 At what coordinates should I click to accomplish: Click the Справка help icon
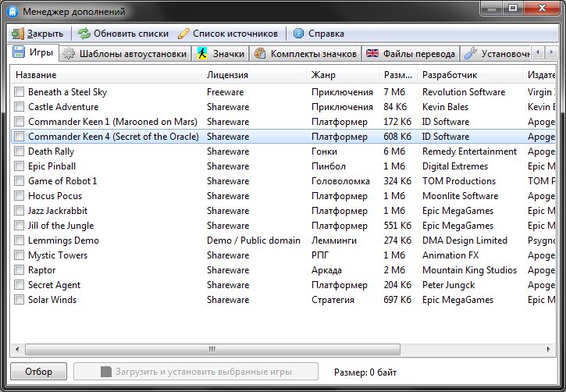tap(298, 34)
